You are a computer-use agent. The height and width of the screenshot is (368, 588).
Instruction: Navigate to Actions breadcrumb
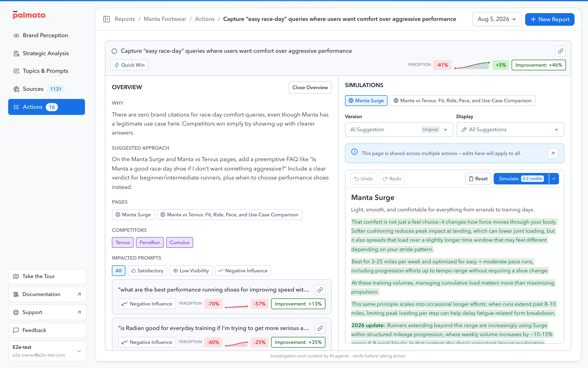205,19
